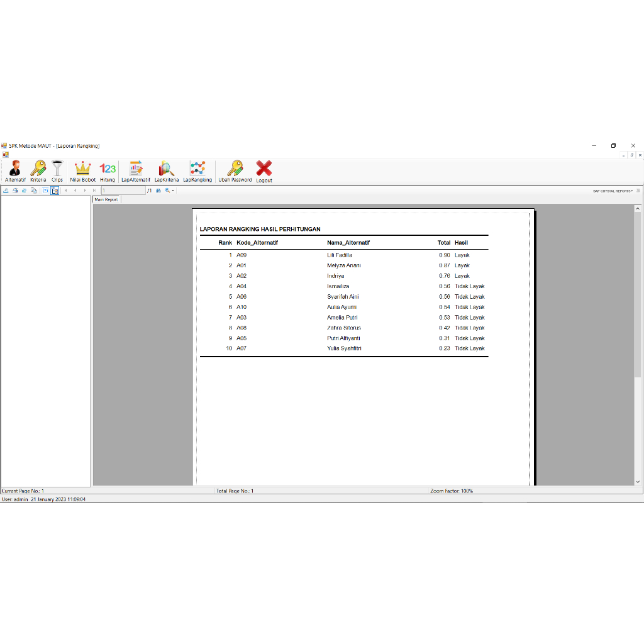Open the Crips funnel icon
644x644 pixels.
57,171
